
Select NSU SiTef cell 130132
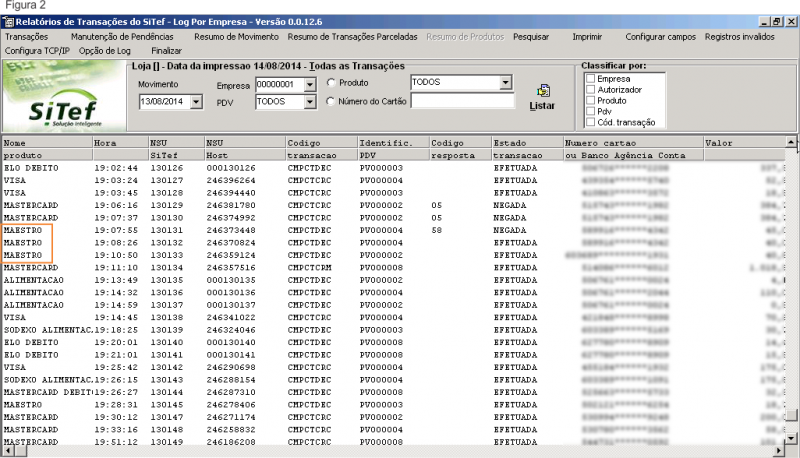tap(166, 243)
